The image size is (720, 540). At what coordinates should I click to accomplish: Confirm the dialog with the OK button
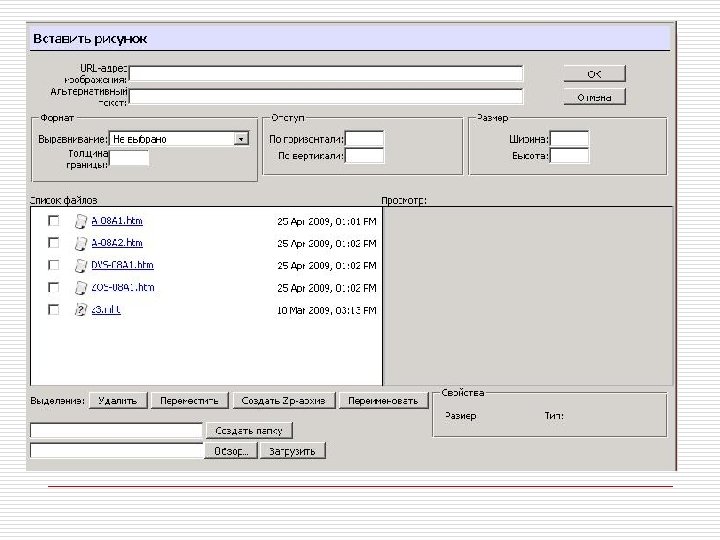click(595, 74)
